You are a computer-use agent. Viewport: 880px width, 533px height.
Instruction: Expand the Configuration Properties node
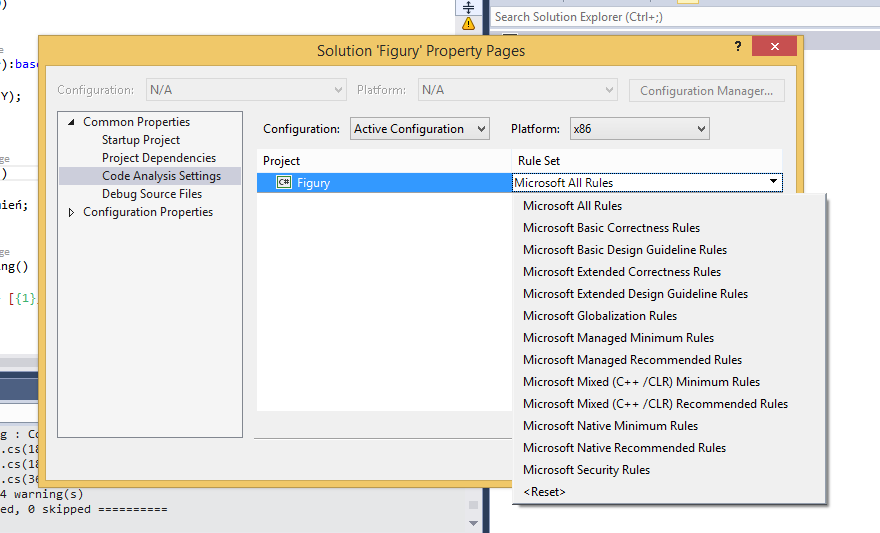(x=71, y=212)
